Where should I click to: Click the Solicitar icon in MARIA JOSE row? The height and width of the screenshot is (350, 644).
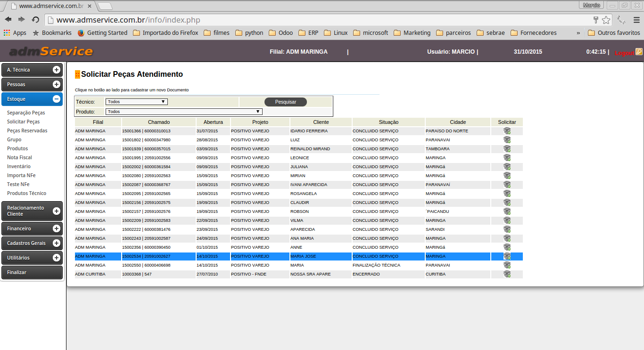[x=507, y=256]
